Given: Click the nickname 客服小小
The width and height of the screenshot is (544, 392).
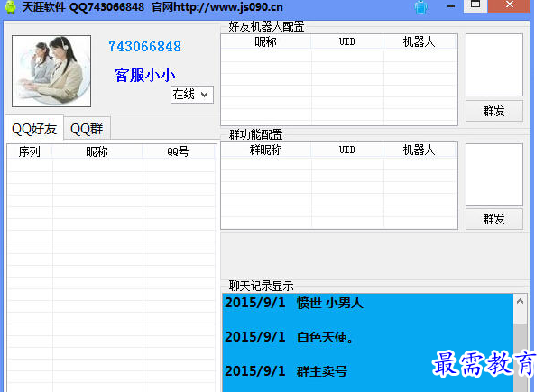Looking at the screenshot, I should pyautogui.click(x=144, y=75).
